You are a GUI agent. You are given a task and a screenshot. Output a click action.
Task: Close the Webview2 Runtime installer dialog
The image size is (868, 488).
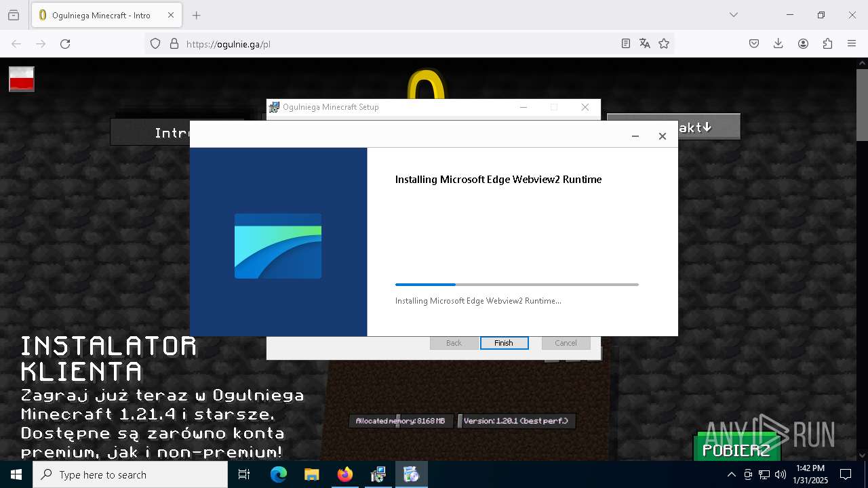[x=663, y=136]
